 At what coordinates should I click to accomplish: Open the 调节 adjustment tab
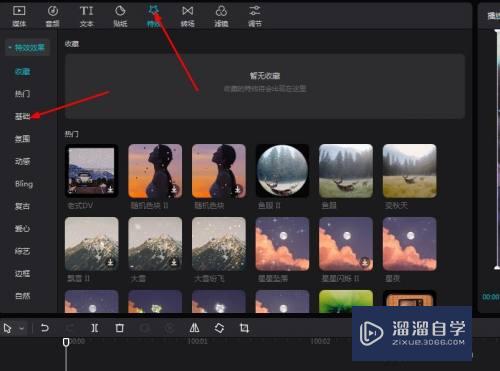(255, 16)
